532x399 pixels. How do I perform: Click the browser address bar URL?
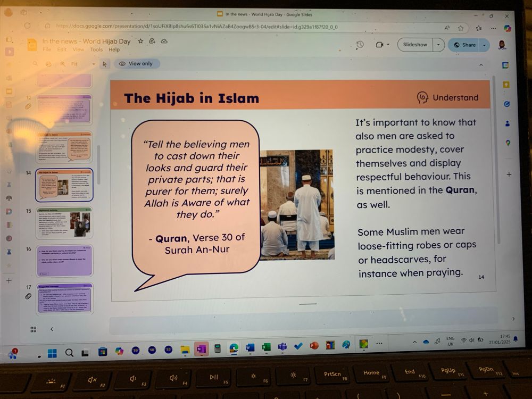(197, 26)
